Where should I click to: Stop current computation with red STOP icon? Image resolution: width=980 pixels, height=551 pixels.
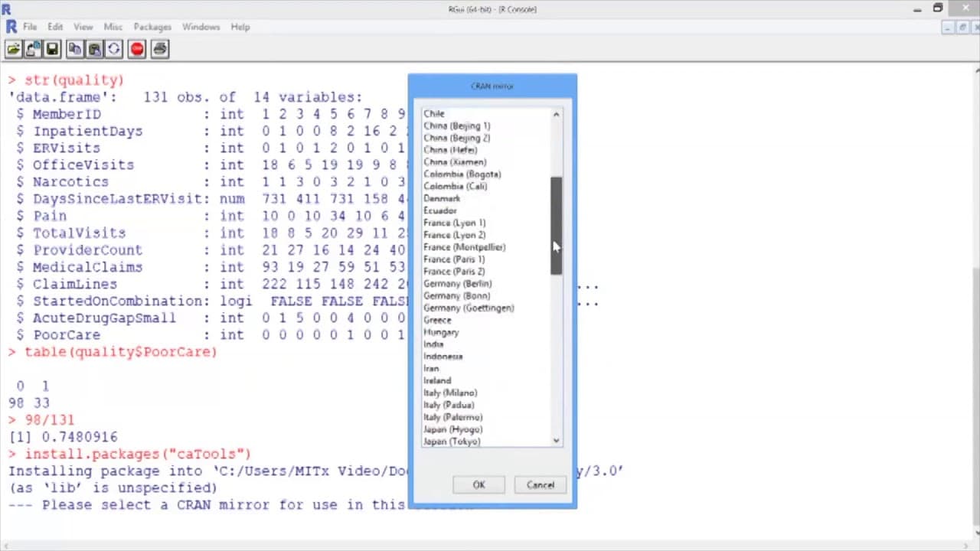point(137,50)
